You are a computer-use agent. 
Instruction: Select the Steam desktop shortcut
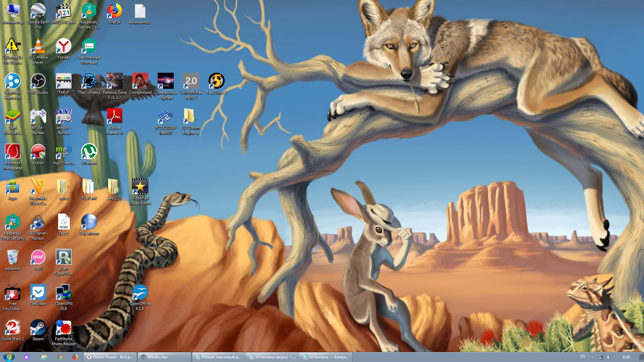click(38, 330)
